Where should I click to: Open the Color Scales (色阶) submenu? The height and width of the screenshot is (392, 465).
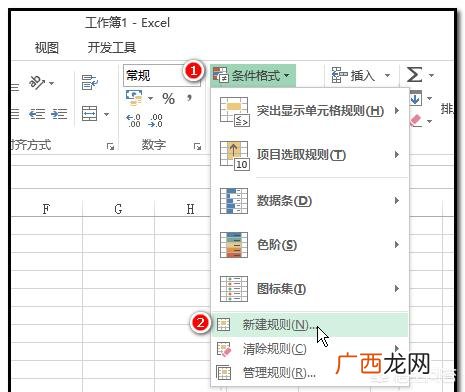point(310,245)
